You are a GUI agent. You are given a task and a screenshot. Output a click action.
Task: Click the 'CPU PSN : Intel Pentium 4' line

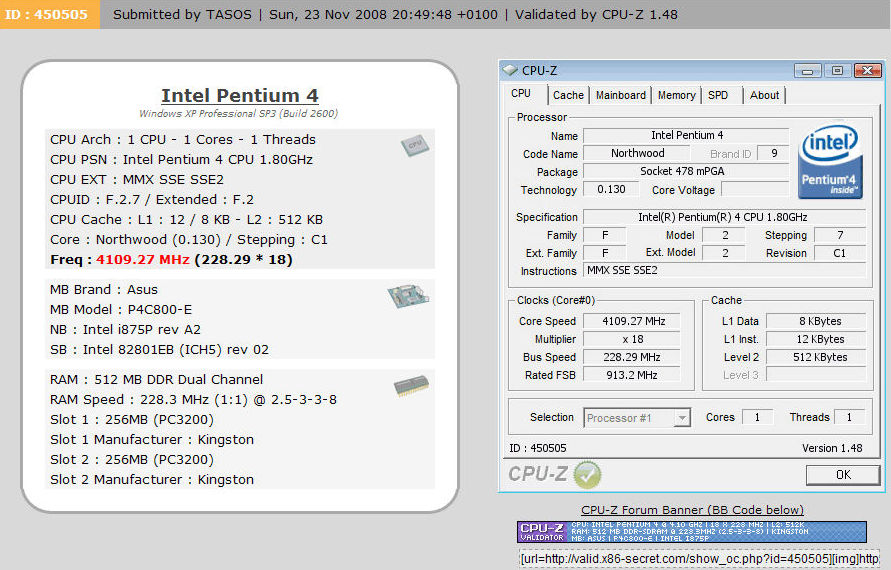coord(181,160)
